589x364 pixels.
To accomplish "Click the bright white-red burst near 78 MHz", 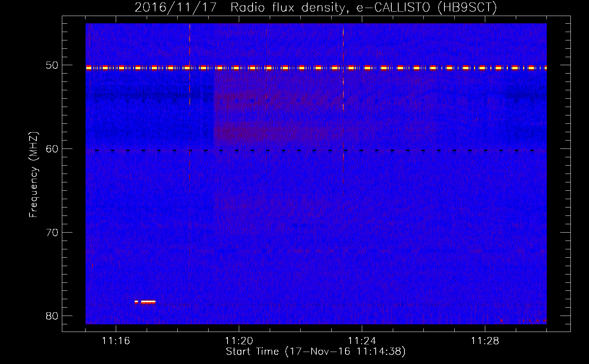I will pos(145,302).
